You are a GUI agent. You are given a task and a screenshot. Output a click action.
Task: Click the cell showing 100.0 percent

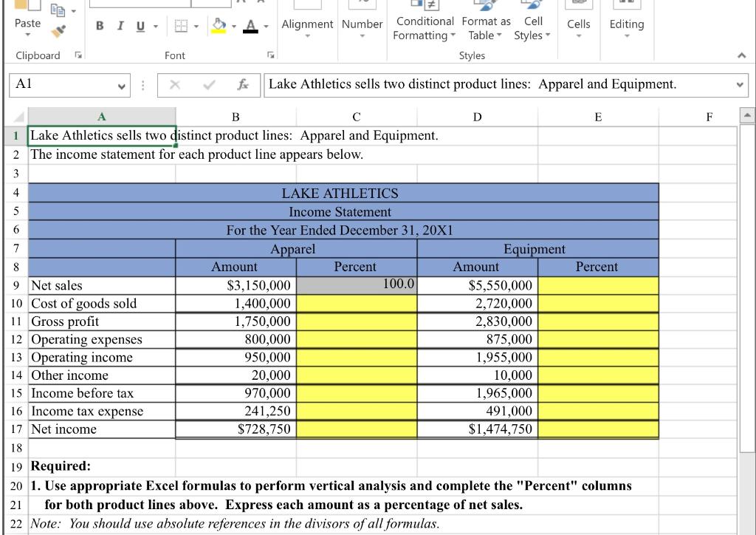coord(357,285)
